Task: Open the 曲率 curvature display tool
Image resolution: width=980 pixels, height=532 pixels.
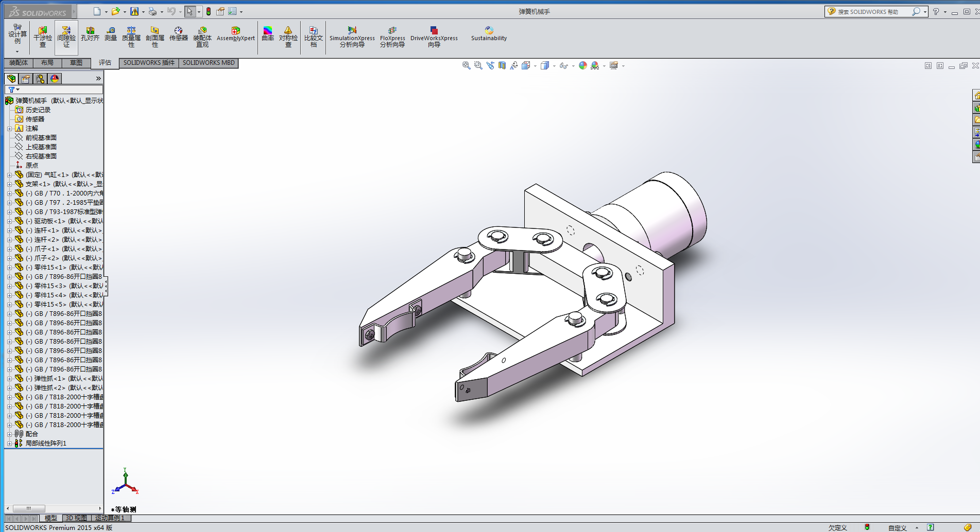Action: (x=268, y=34)
